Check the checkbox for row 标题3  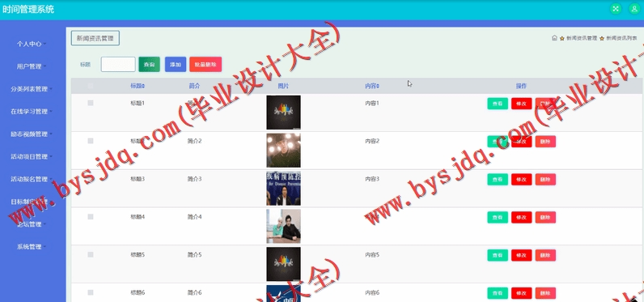[x=91, y=179]
